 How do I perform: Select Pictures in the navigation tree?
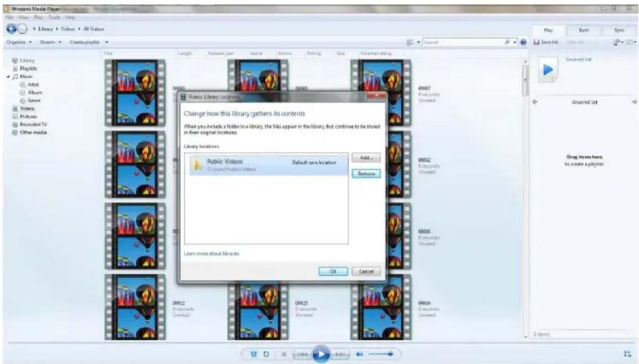pos(25,116)
